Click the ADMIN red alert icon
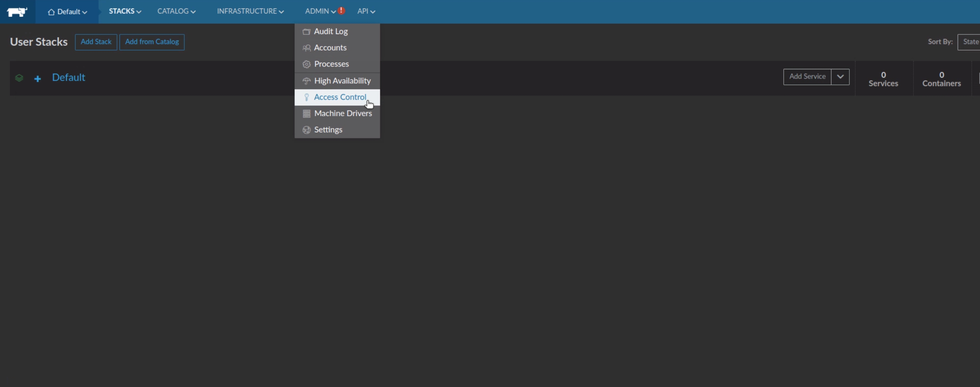 (x=341, y=11)
